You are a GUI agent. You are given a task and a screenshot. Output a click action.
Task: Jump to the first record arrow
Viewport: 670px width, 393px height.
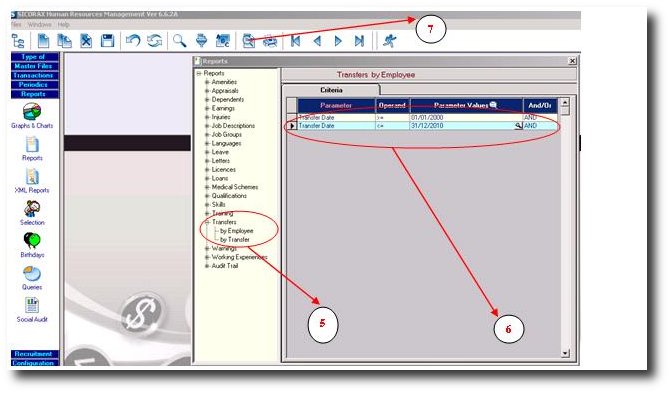(x=295, y=41)
